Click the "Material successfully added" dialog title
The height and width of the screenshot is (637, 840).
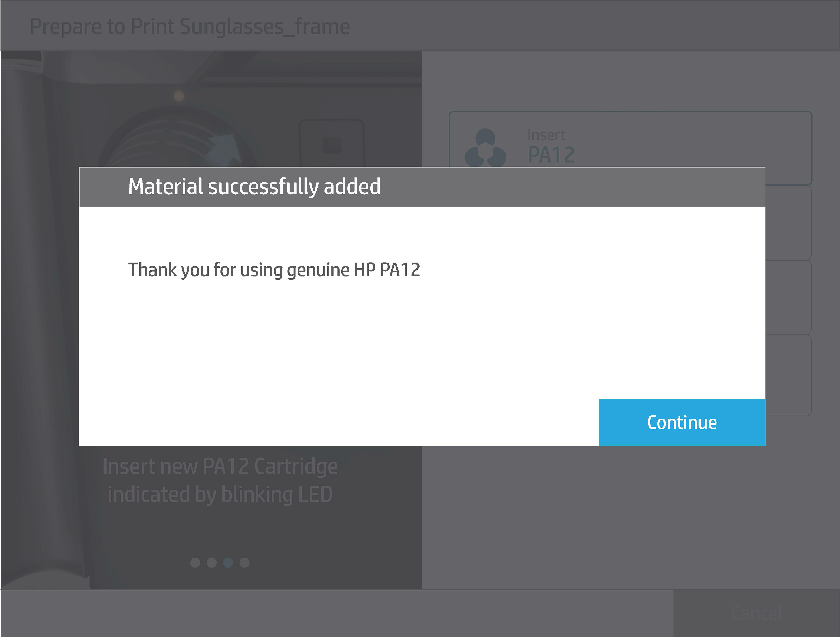click(x=254, y=186)
